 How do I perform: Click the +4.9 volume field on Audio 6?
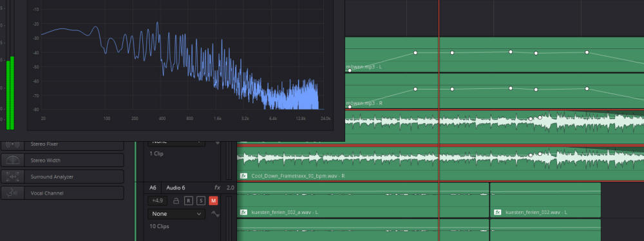157,200
